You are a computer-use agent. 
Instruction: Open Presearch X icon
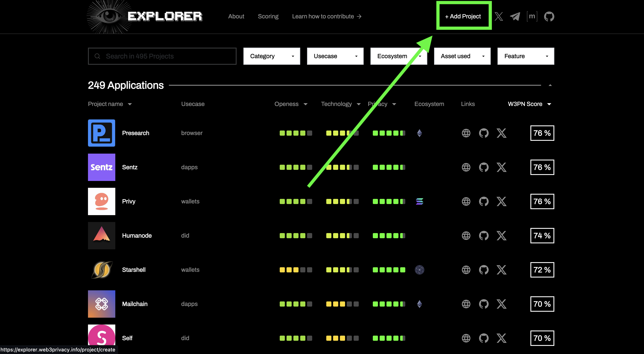pyautogui.click(x=502, y=133)
